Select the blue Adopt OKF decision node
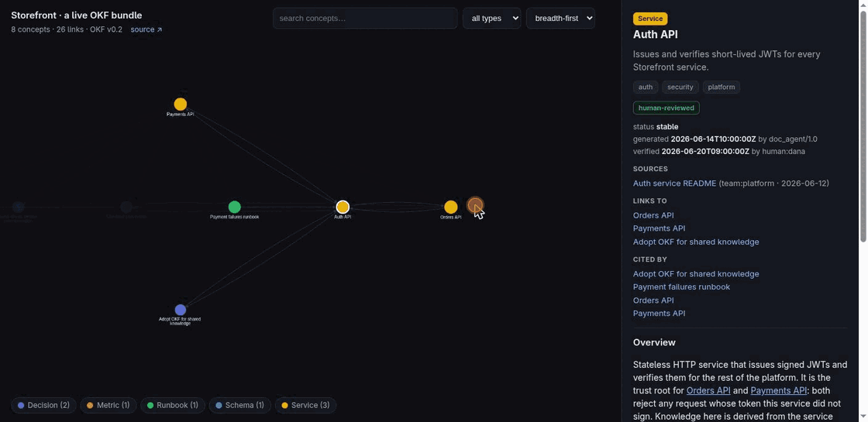868x422 pixels. [x=181, y=310]
